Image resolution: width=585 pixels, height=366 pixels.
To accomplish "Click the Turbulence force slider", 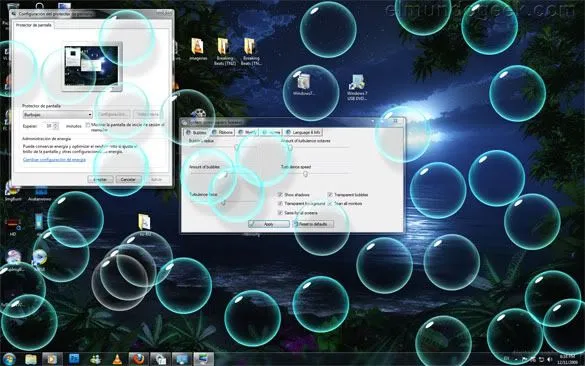I will coord(223,203).
